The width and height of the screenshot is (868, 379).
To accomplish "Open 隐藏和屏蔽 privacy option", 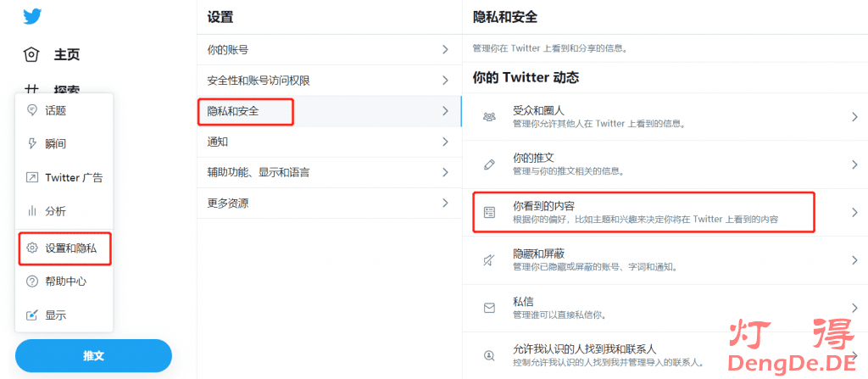I will click(x=665, y=260).
